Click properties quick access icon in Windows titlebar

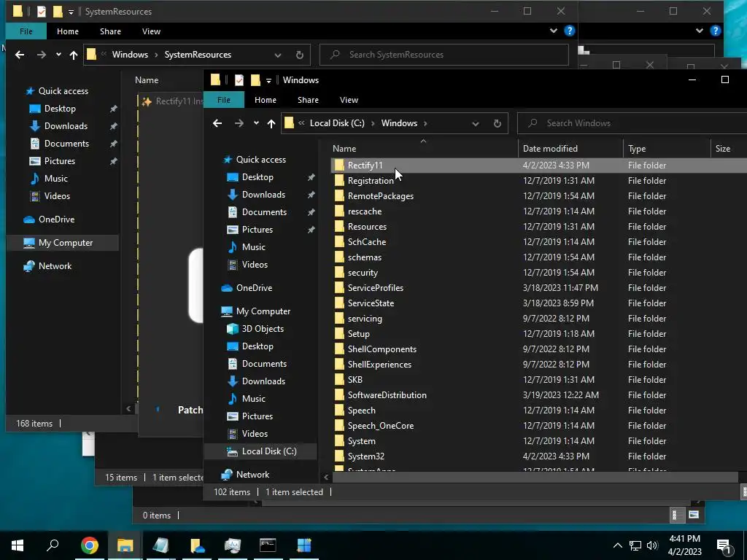coord(239,80)
